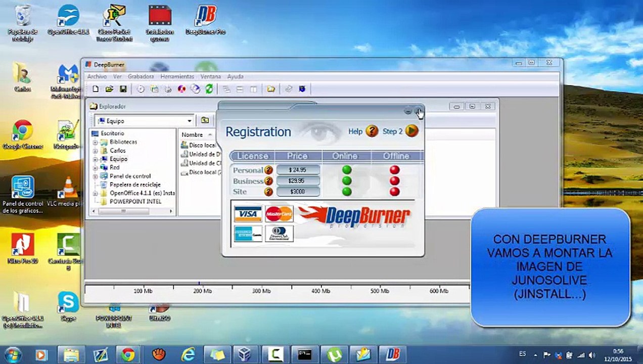Viewport: 643px width, 364px height.
Task: Select the red Offline light for Site
Action: pos(395,192)
